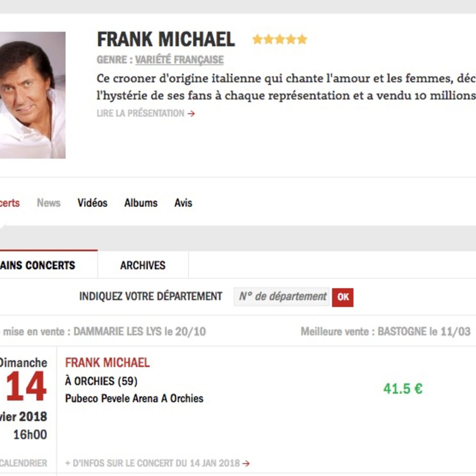Focus the N° de département field
476x476 pixels.
click(x=282, y=297)
